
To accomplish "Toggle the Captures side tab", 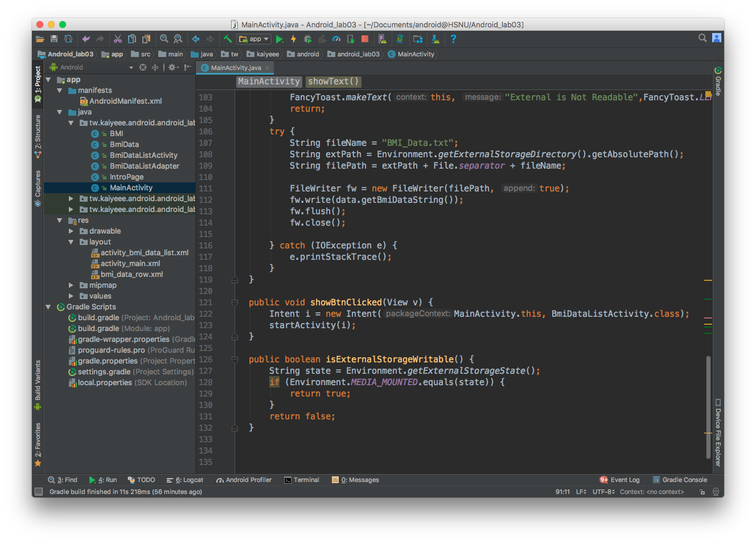I will pos(38,189).
